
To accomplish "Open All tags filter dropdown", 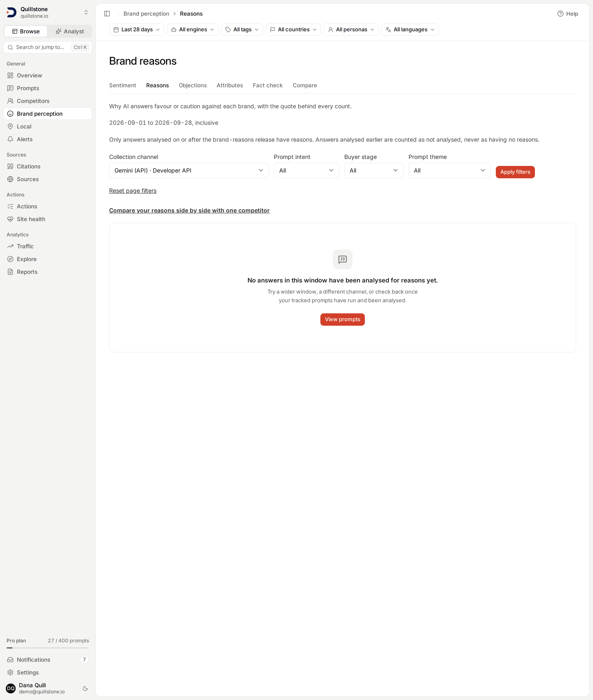I will point(242,30).
